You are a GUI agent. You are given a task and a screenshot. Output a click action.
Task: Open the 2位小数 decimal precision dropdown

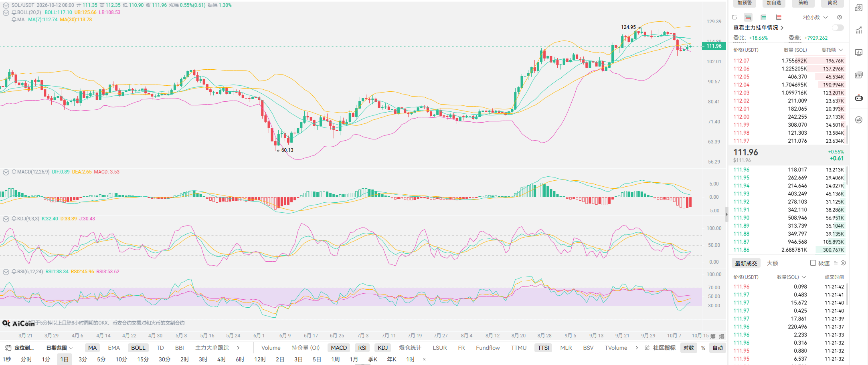pos(815,17)
